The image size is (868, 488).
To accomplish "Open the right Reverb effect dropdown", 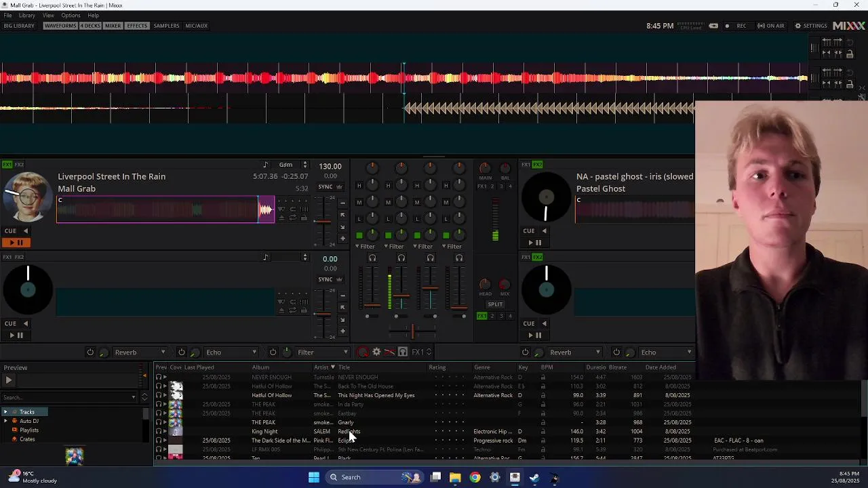I will pos(574,352).
